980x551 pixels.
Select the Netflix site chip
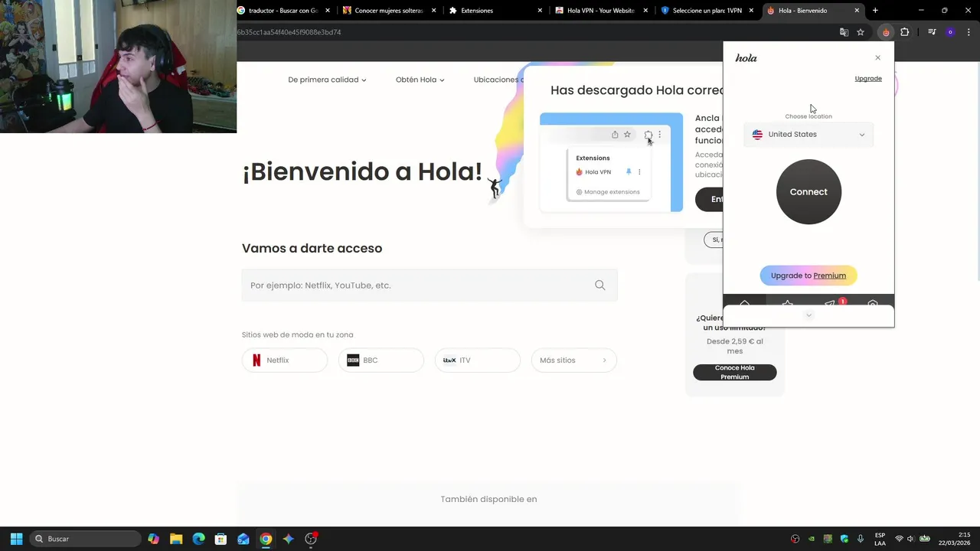tap(285, 360)
